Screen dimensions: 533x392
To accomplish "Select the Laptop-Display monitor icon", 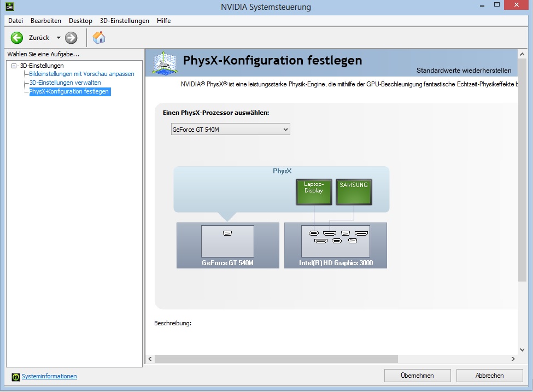I will [x=314, y=192].
